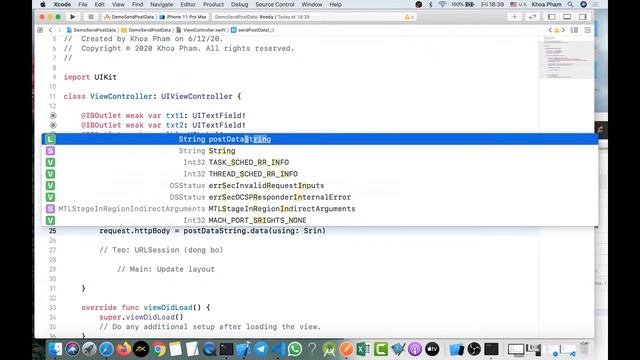Viewport: 640px width, 360px height.
Task: Open the related items grid icon
Action: (x=40, y=30)
